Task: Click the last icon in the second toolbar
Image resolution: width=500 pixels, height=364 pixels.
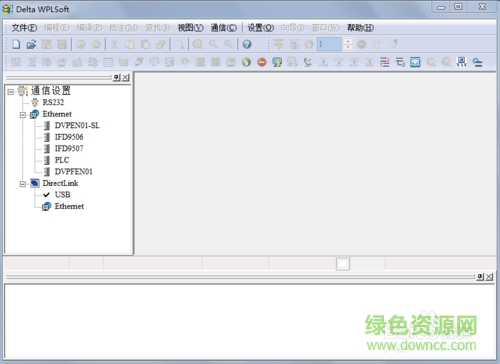Action: coord(477,62)
